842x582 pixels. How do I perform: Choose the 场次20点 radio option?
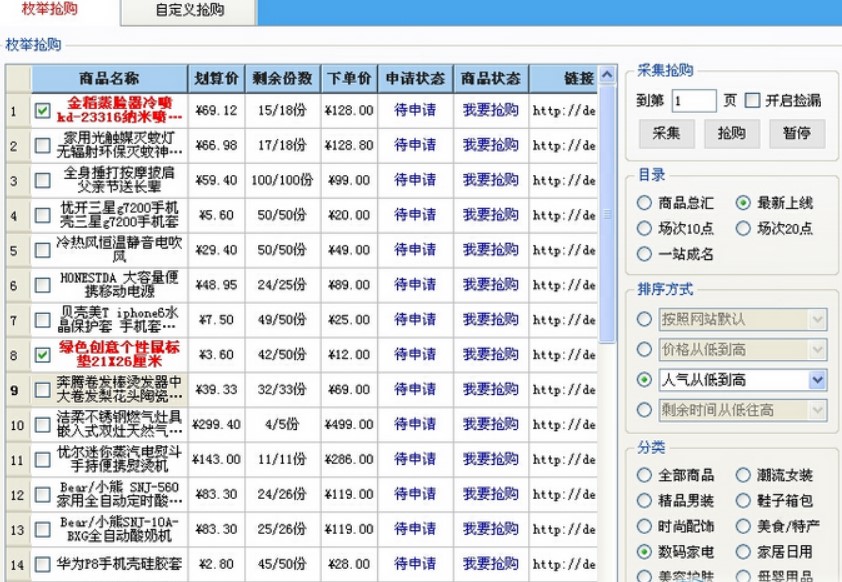coord(743,229)
